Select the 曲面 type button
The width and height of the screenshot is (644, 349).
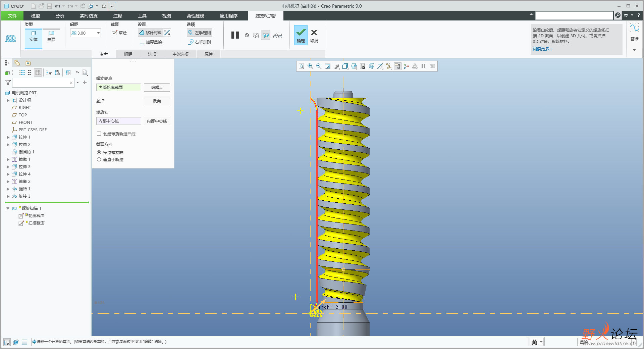pos(51,36)
